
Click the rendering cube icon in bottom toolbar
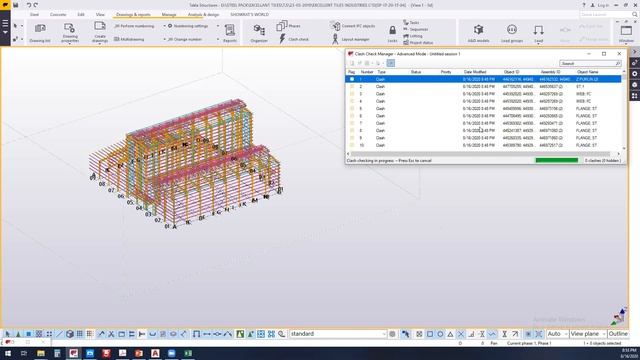coord(70,334)
